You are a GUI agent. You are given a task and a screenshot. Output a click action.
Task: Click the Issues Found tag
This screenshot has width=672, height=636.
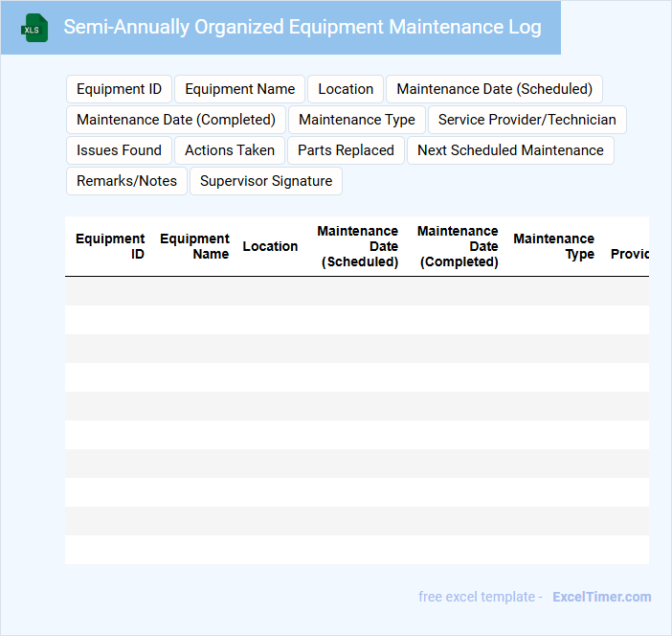[119, 150]
